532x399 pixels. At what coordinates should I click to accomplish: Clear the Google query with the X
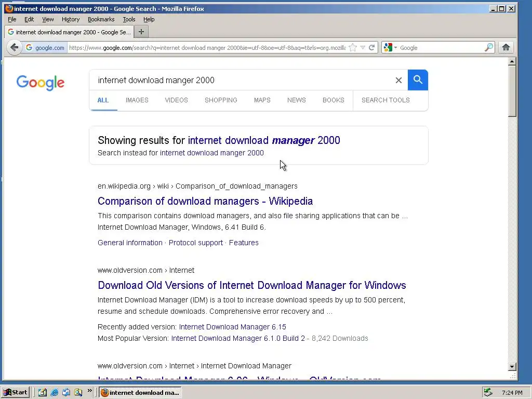tap(398, 80)
